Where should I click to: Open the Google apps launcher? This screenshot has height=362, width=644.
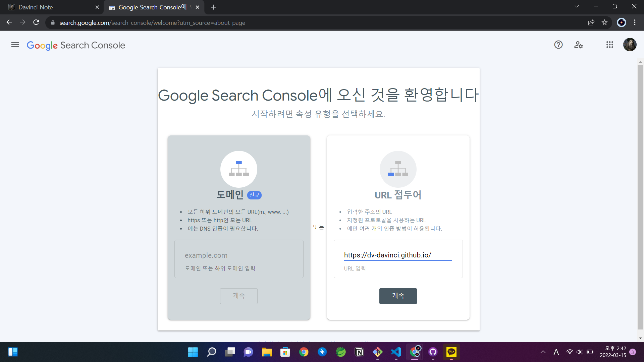[x=609, y=45]
